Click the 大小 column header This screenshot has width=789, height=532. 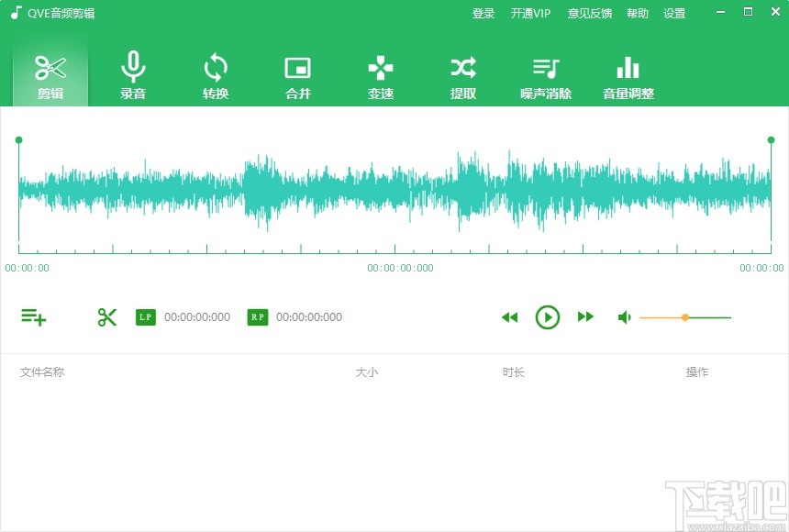tap(367, 372)
